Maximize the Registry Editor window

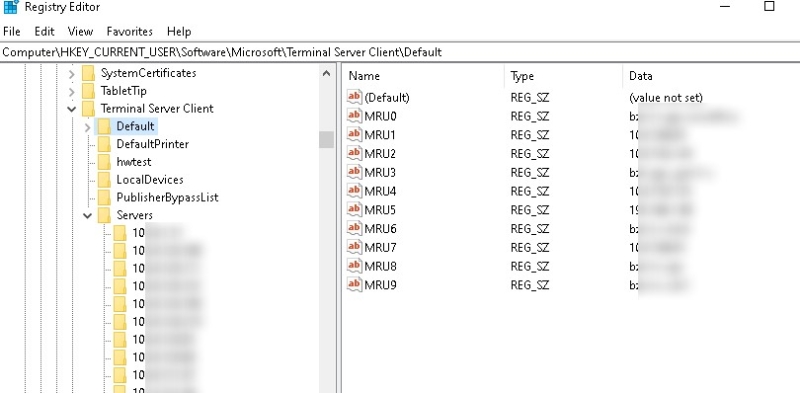pyautogui.click(x=769, y=7)
